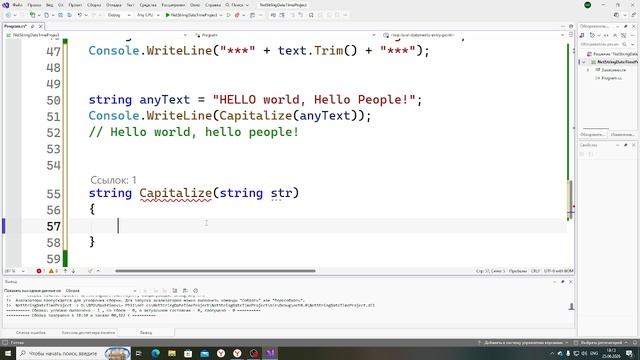Open File Explorer from taskbar
The image size is (640, 360).
coord(172,353)
